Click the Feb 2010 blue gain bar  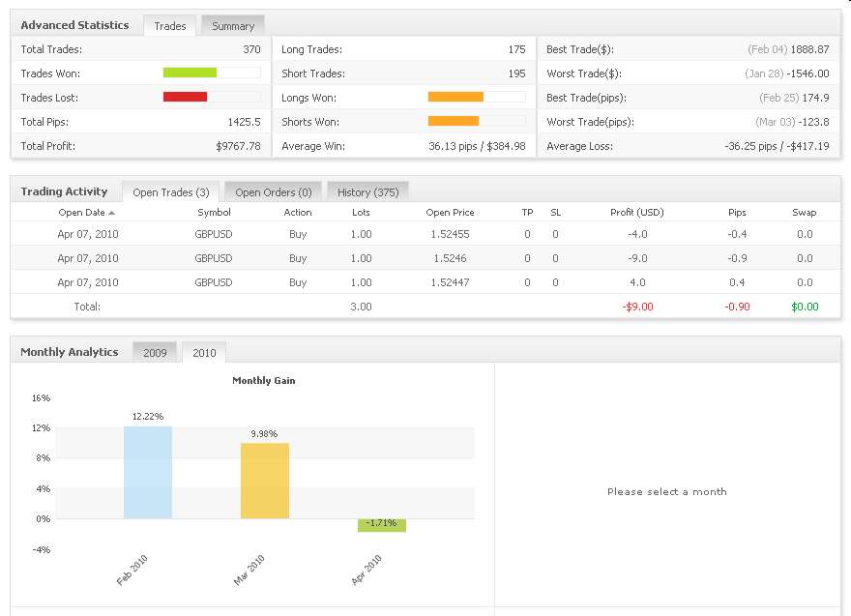148,472
